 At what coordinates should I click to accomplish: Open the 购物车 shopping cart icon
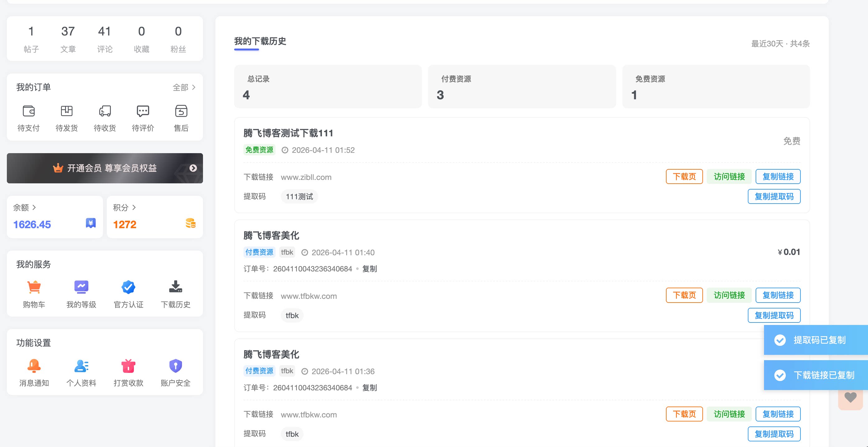[34, 288]
